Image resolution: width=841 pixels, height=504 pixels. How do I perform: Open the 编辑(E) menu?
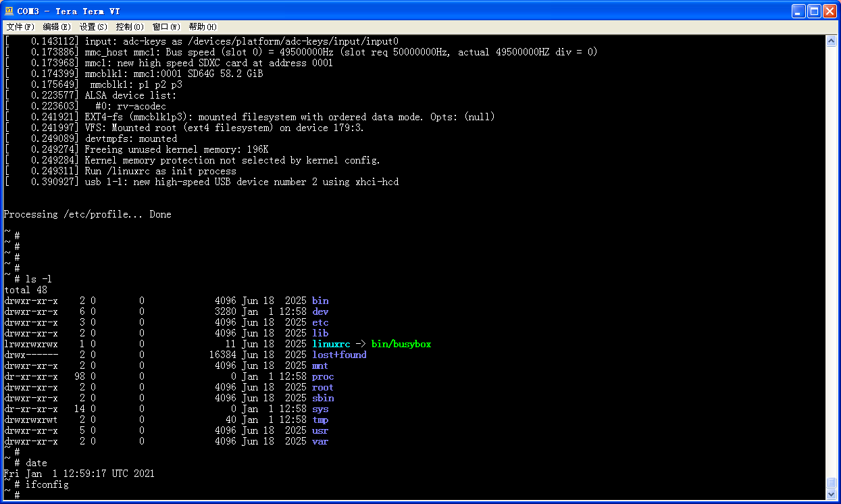[x=57, y=27]
